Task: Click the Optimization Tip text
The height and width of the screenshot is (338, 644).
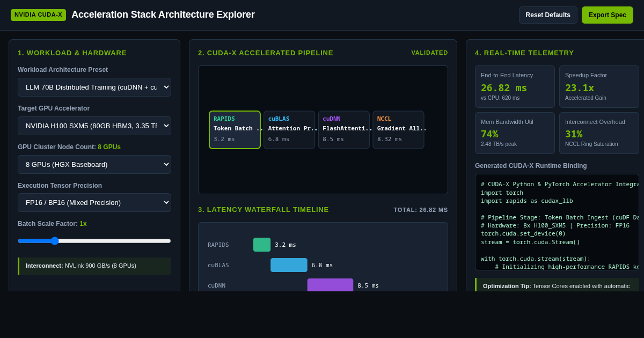Action: click(x=557, y=286)
